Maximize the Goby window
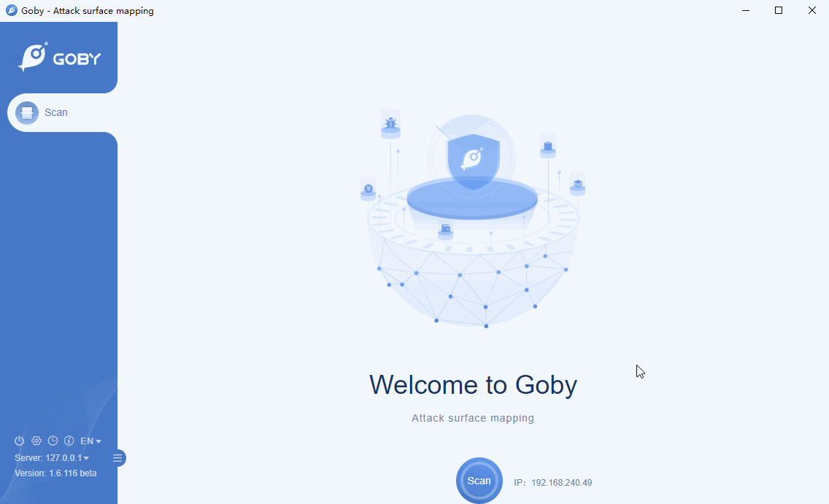 (778, 10)
